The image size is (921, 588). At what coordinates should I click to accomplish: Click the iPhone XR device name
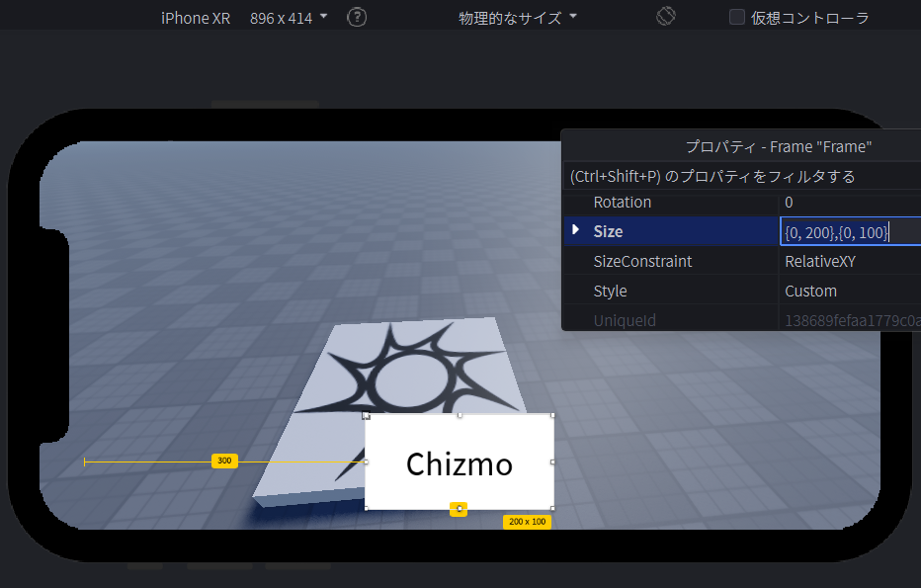(196, 18)
